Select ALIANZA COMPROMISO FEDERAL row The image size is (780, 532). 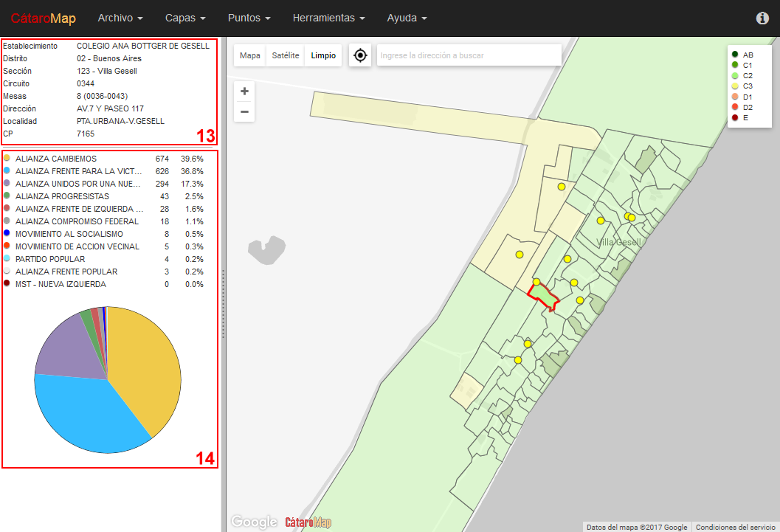(x=105, y=221)
